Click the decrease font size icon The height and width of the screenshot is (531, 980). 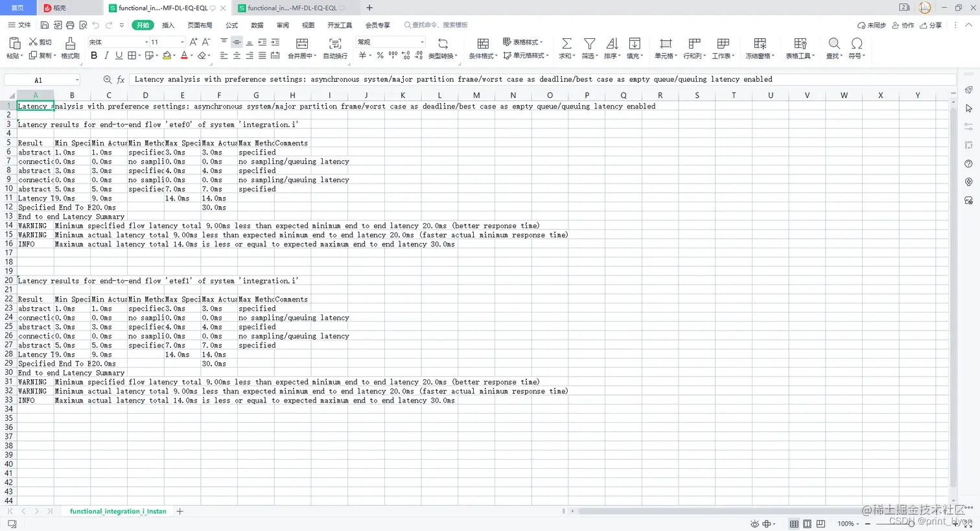point(206,42)
